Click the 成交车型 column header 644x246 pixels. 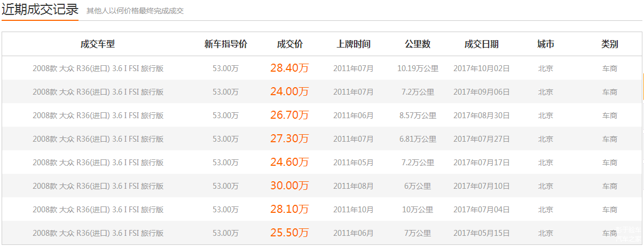98,44
